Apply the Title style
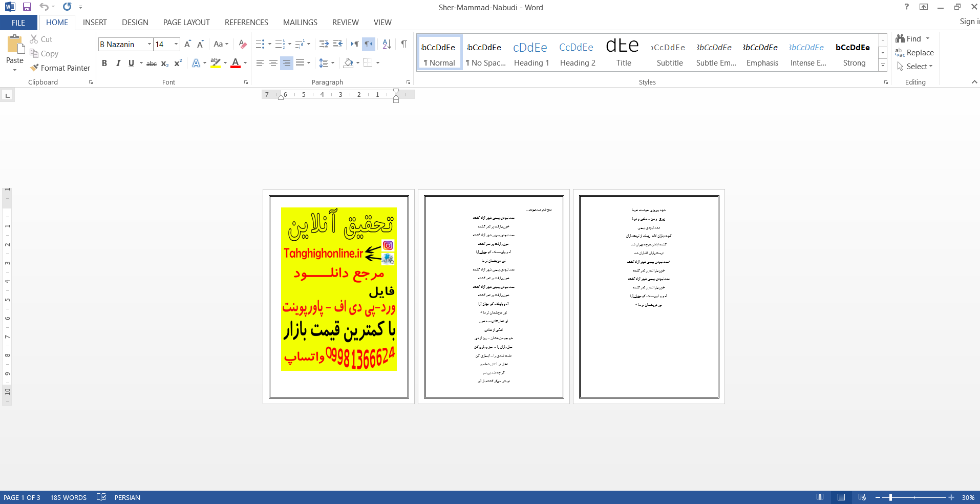 [624, 53]
